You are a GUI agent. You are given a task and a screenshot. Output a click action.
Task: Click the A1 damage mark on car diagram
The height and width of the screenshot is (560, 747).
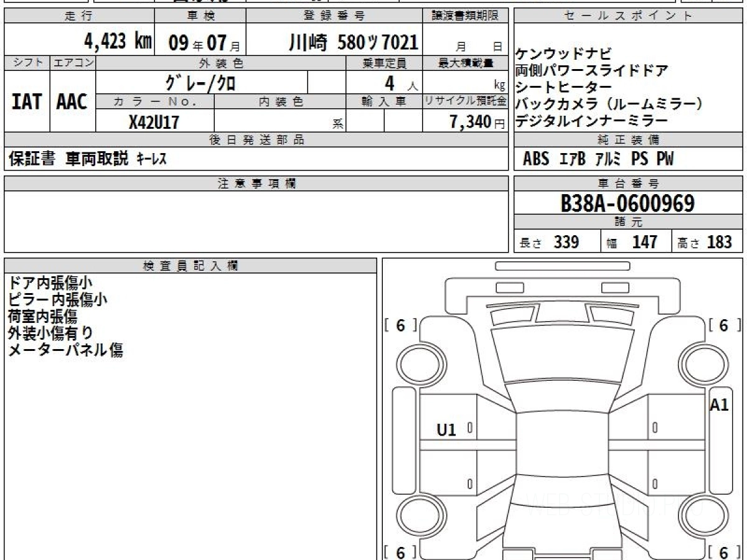[x=719, y=406]
